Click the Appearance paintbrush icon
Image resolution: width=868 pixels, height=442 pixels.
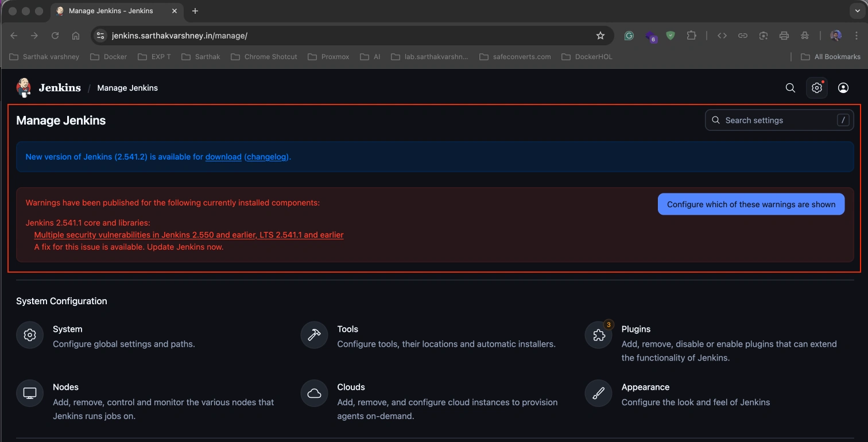[x=598, y=393]
